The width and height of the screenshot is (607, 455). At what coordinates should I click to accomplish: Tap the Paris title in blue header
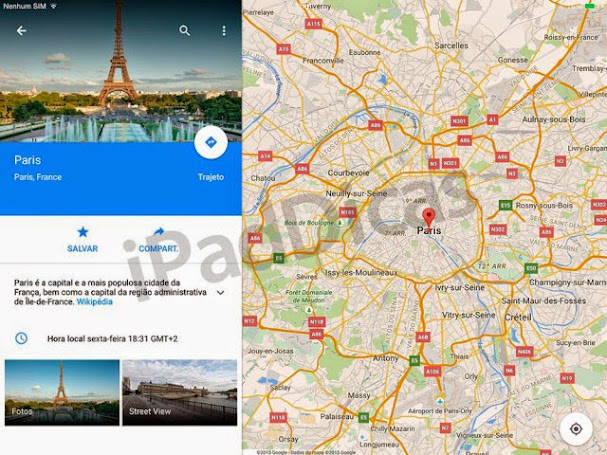(x=27, y=160)
